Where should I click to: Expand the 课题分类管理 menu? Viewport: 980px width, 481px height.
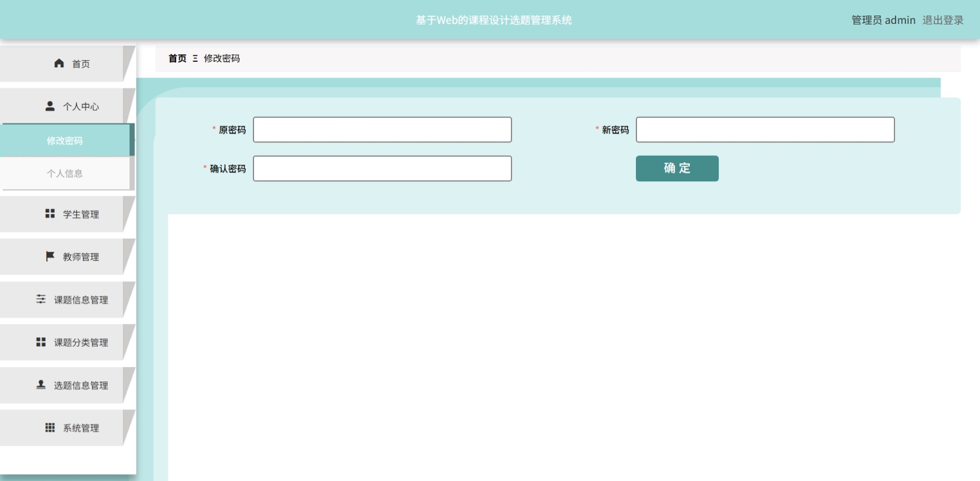click(x=67, y=343)
